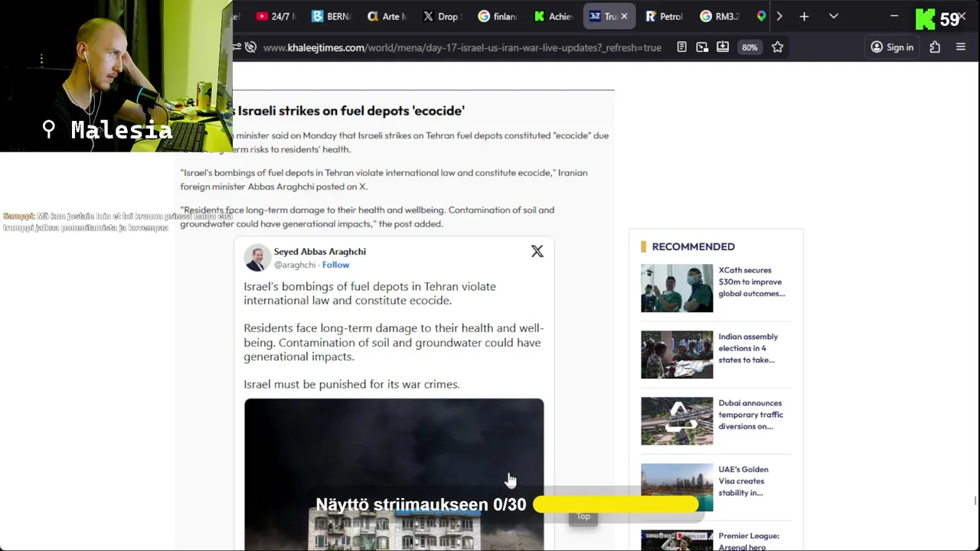Click the webcam feed of the streamer

pyautogui.click(x=116, y=76)
